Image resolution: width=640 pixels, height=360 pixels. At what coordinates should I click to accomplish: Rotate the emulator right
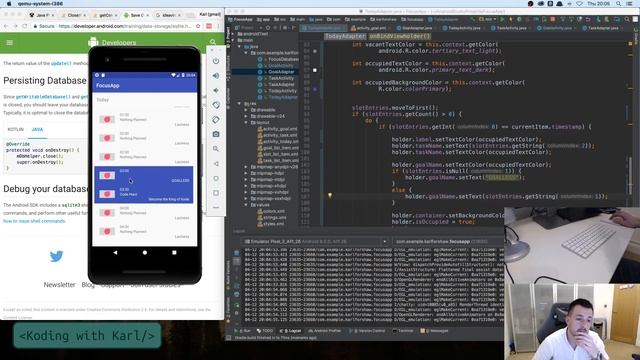pos(216,120)
